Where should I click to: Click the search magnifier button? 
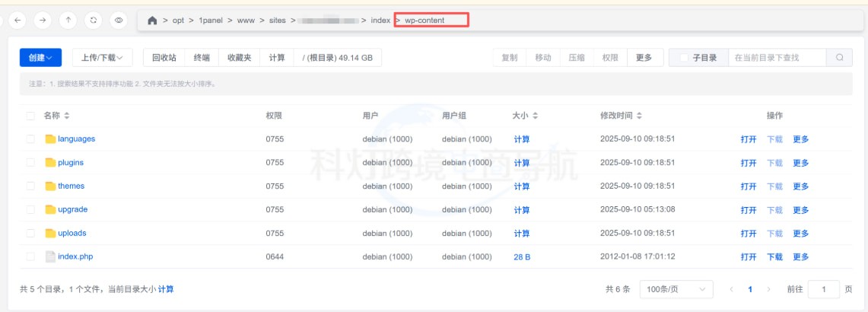(x=839, y=58)
